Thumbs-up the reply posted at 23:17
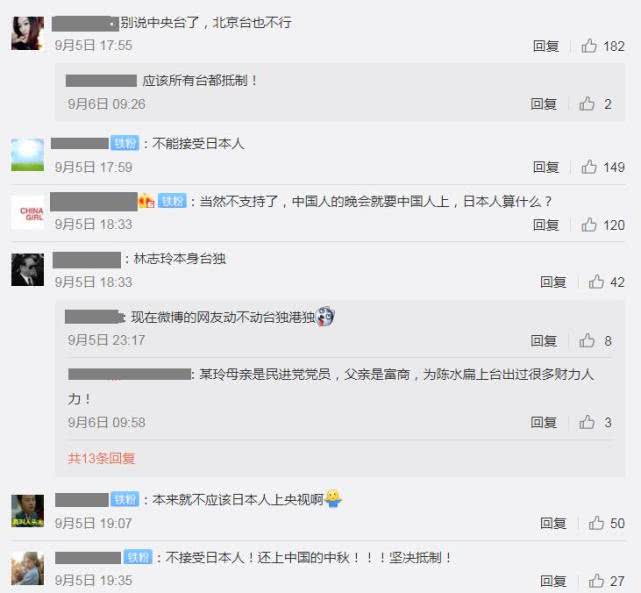Image resolution: width=641 pixels, height=593 pixels. pyautogui.click(x=587, y=340)
